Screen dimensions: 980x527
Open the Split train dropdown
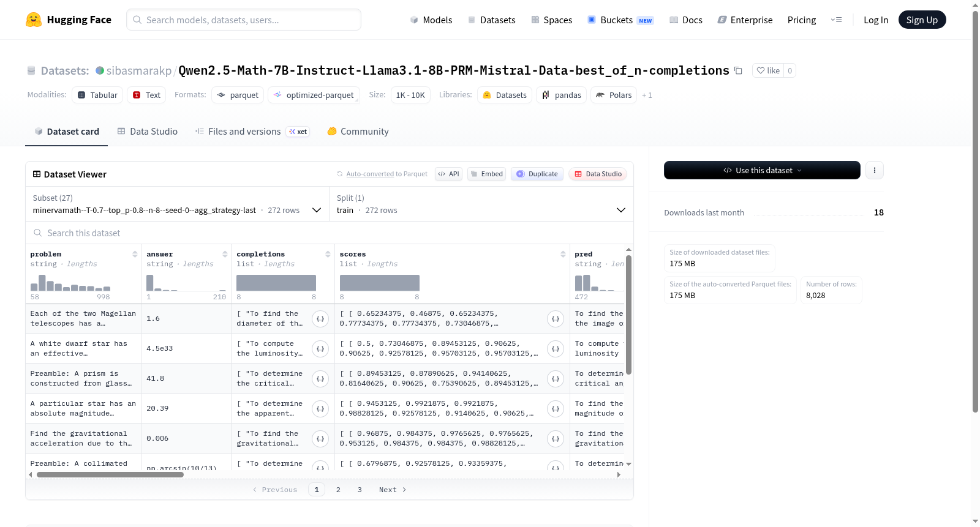pyautogui.click(x=481, y=204)
